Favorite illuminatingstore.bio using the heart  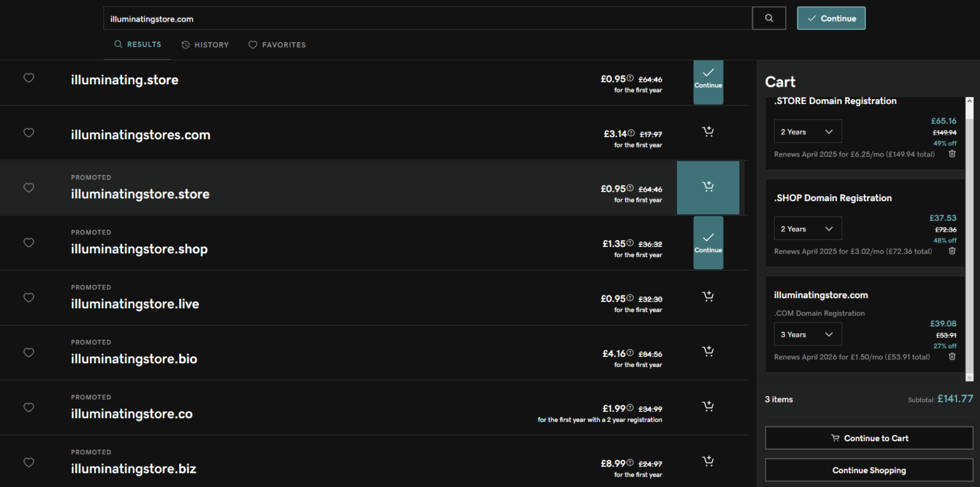click(29, 352)
